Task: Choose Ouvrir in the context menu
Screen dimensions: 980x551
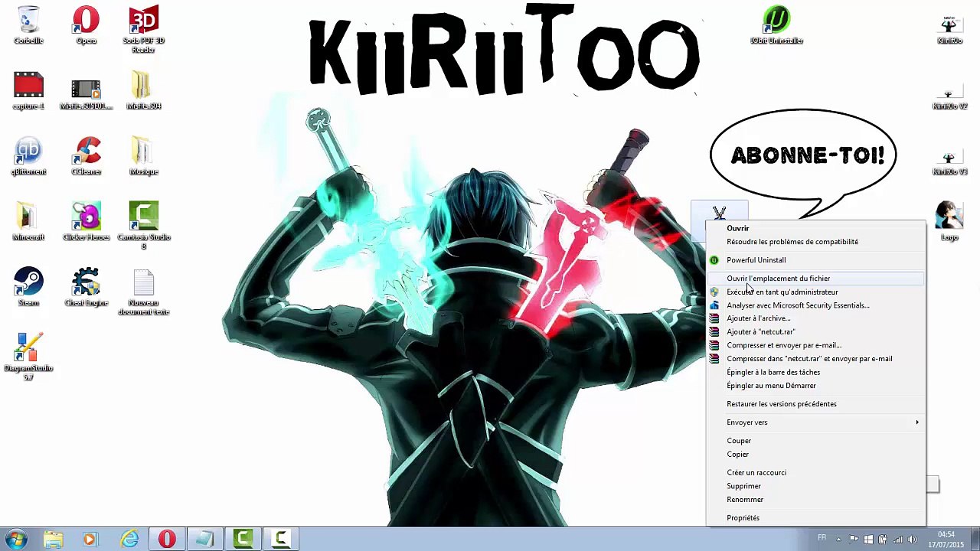Action: [815, 228]
